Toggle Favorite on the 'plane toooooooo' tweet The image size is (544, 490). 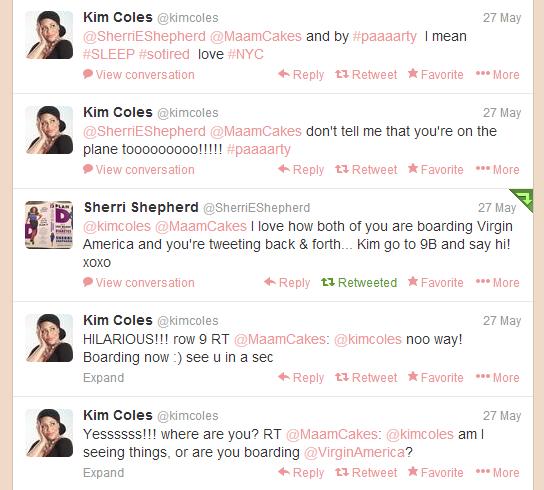click(x=436, y=170)
